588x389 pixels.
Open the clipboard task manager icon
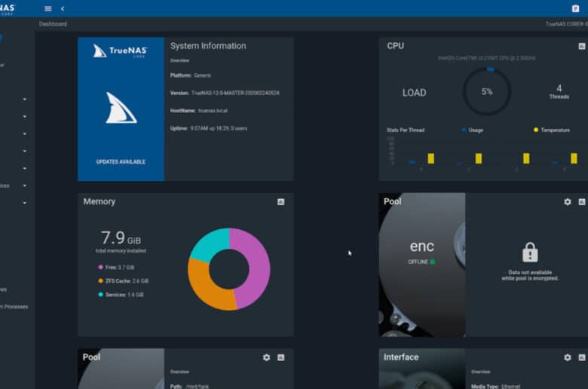(x=576, y=8)
